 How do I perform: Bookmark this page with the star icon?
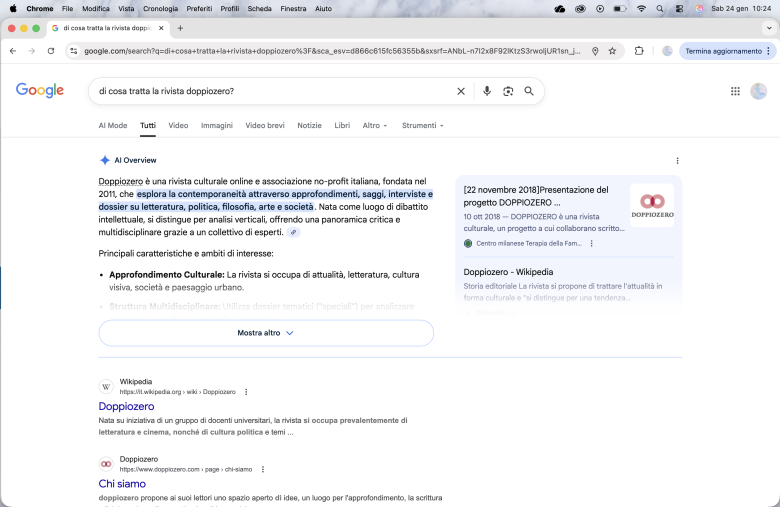tap(612, 51)
